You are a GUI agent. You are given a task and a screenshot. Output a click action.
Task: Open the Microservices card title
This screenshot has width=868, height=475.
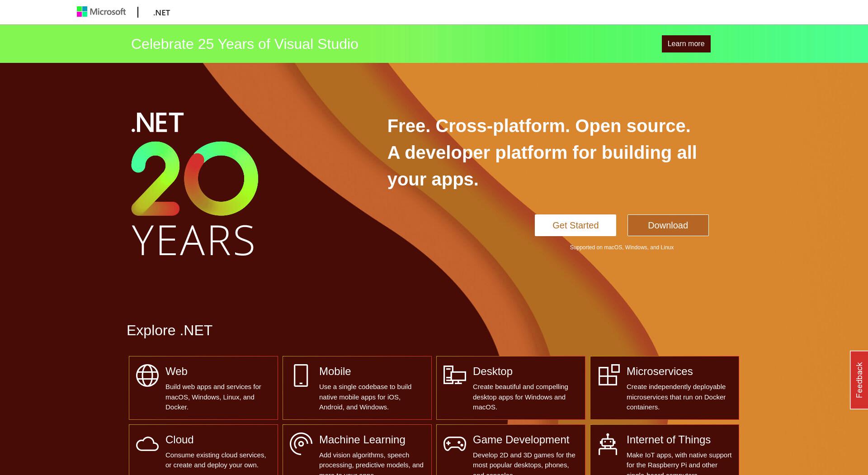pos(660,371)
